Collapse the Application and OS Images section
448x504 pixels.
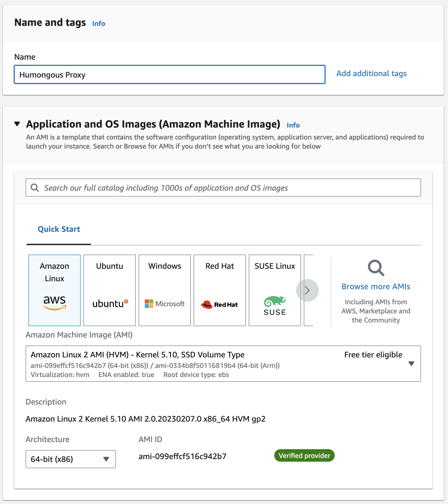click(x=17, y=124)
